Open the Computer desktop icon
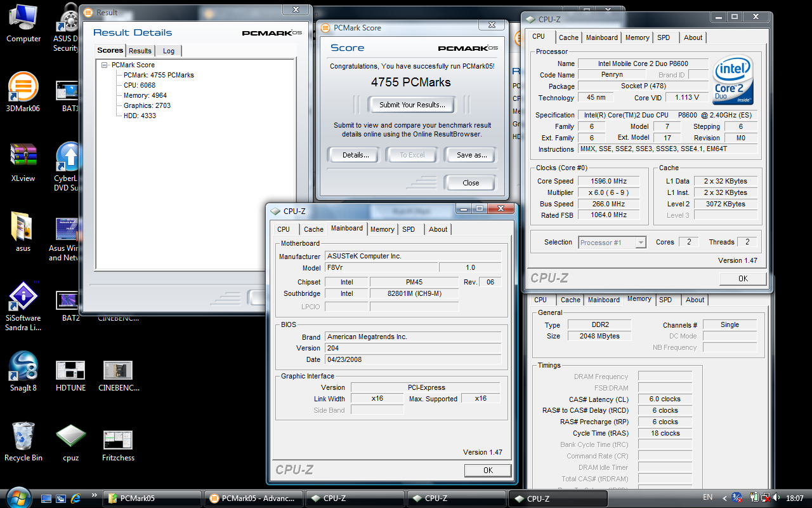This screenshot has width=812, height=508. pos(23,23)
